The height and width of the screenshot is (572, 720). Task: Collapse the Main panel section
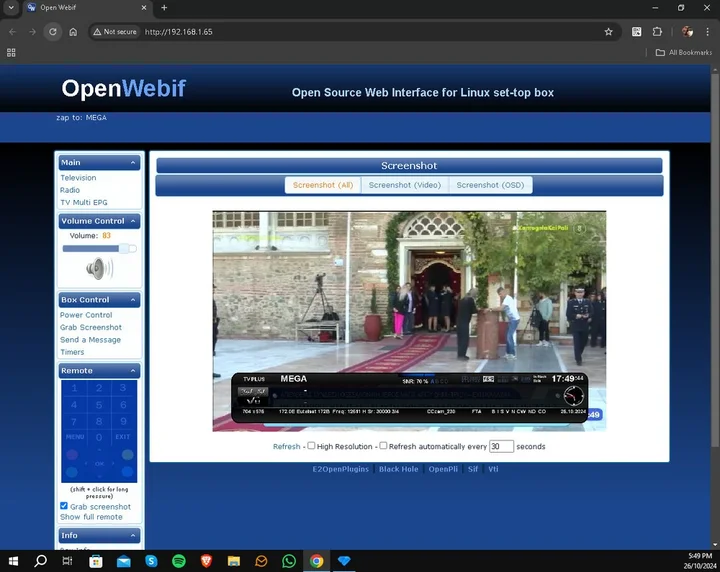(x=133, y=162)
